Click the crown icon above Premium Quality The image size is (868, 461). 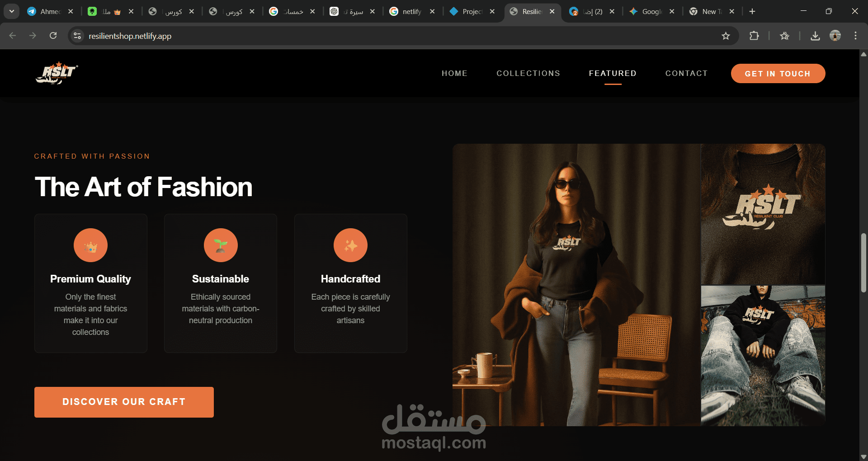click(x=90, y=245)
